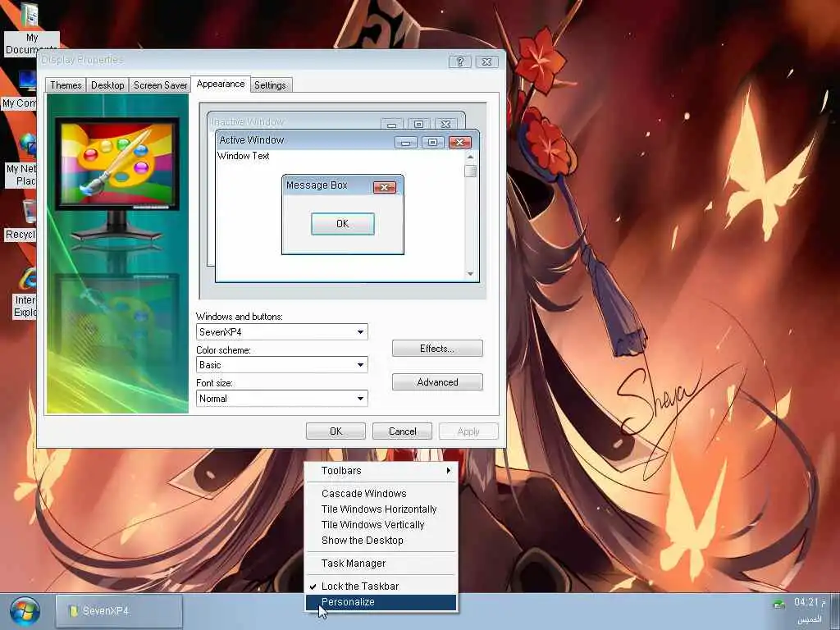This screenshot has height=630, width=840.
Task: Switch to the Desktop tab
Action: tap(107, 85)
